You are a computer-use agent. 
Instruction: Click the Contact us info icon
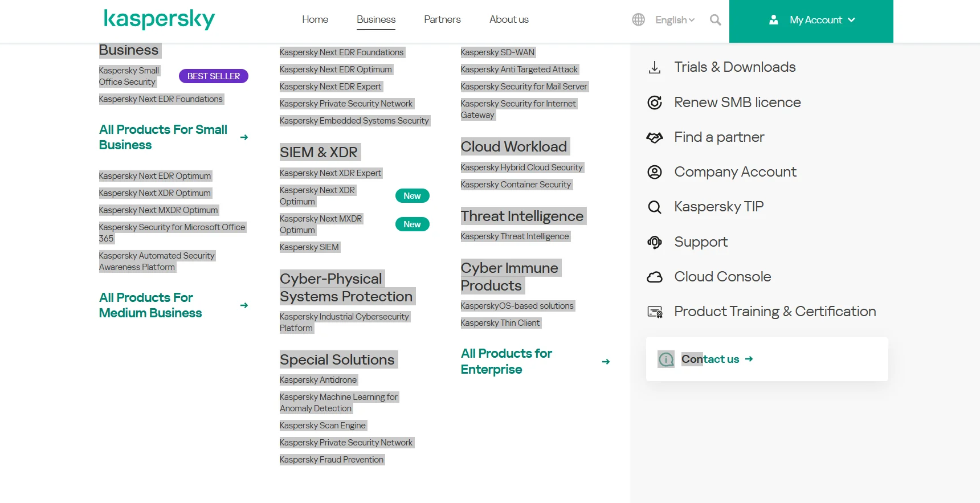[666, 359]
